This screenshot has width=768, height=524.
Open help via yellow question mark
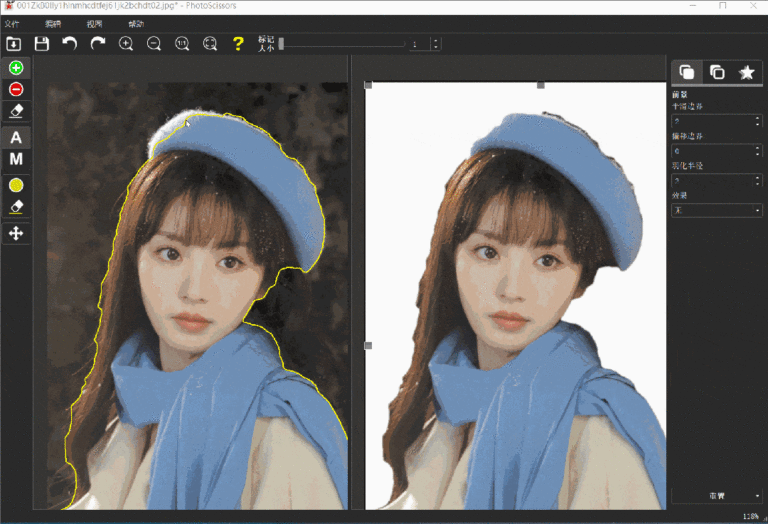238,44
